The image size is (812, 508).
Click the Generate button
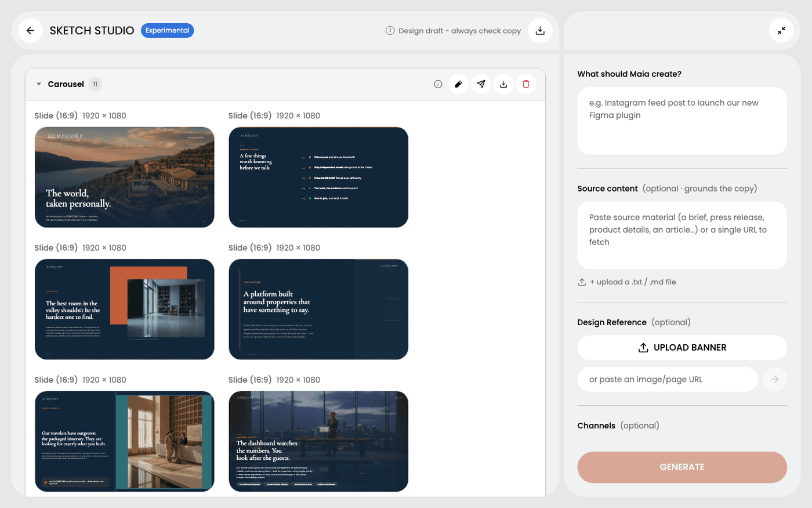tap(682, 467)
